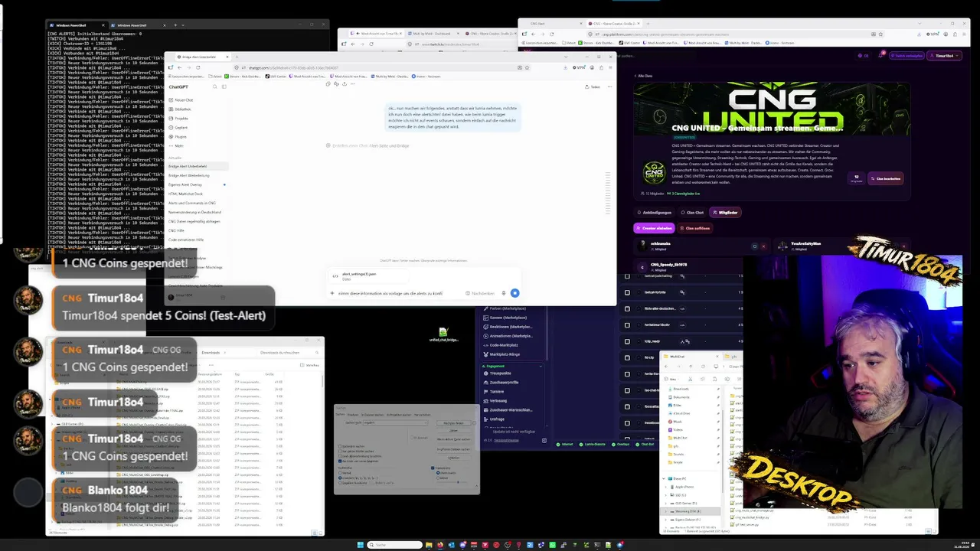This screenshot has width=980, height=551.
Task: Open the unified_chat_bridge desktop icon
Action: coord(443,335)
